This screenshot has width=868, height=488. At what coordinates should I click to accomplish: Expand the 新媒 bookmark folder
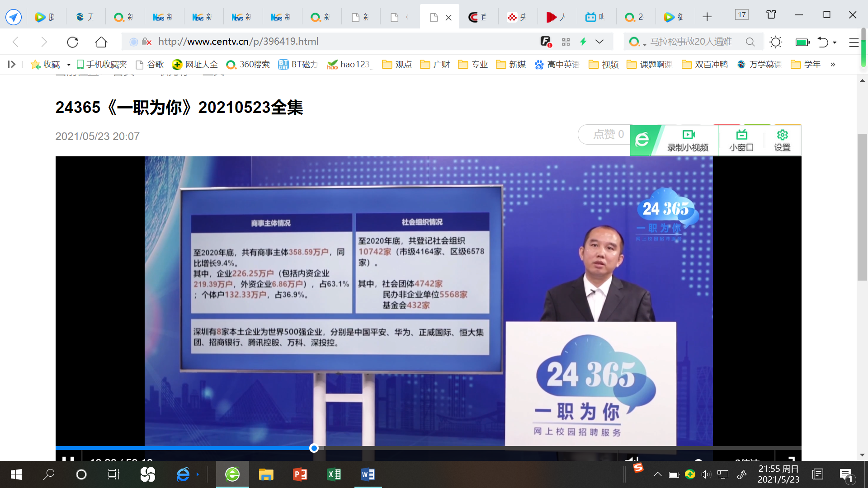[511, 65]
